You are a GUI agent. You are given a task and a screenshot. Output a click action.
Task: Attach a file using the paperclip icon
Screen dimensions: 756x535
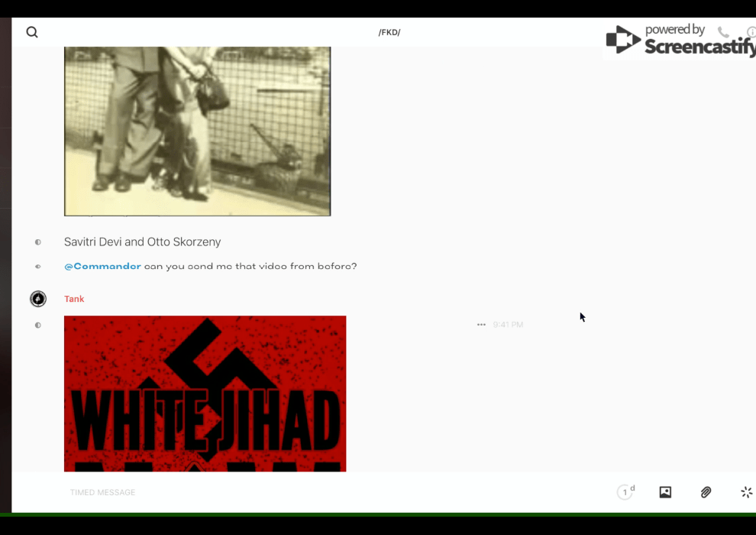(706, 492)
